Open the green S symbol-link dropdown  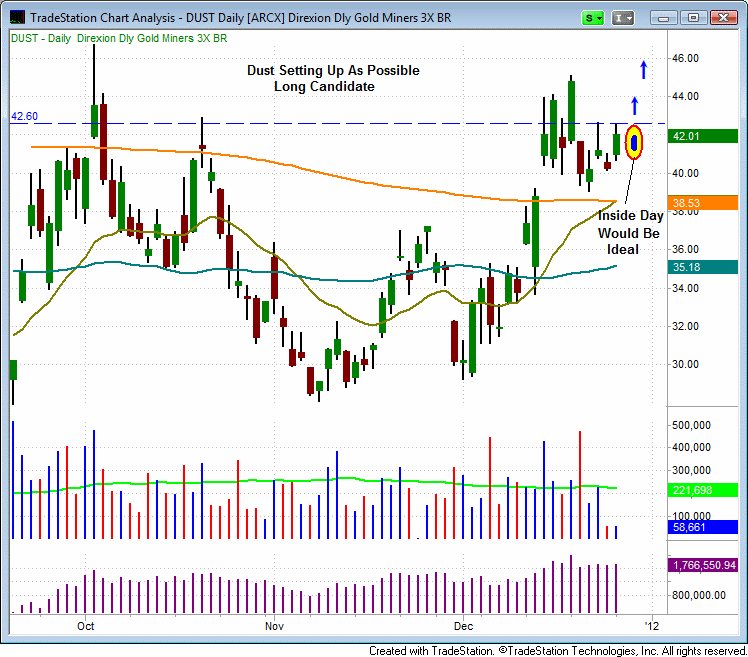pyautogui.click(x=593, y=18)
